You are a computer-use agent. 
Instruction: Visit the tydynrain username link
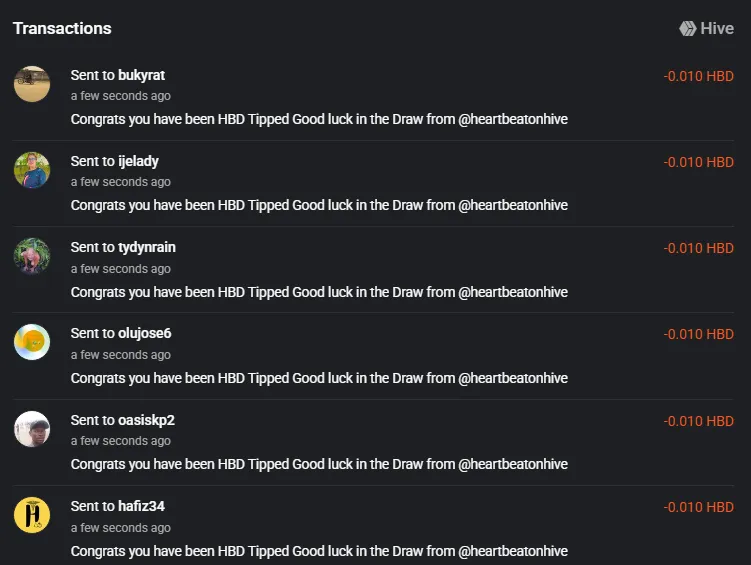tap(147, 248)
